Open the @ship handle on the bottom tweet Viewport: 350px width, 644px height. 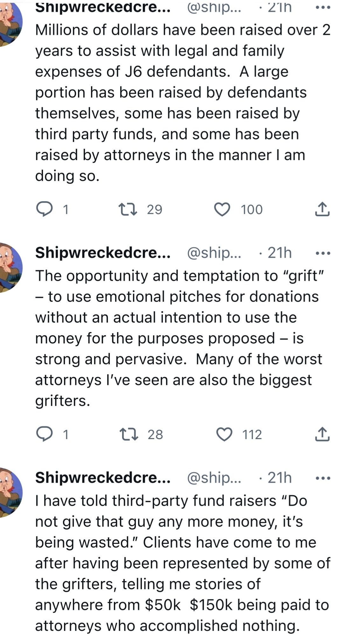pos(214,478)
